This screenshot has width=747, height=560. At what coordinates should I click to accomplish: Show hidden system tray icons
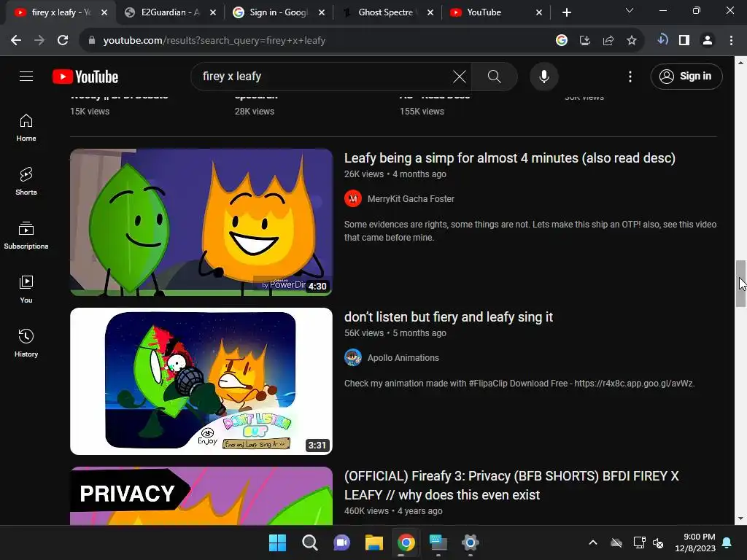[593, 542]
